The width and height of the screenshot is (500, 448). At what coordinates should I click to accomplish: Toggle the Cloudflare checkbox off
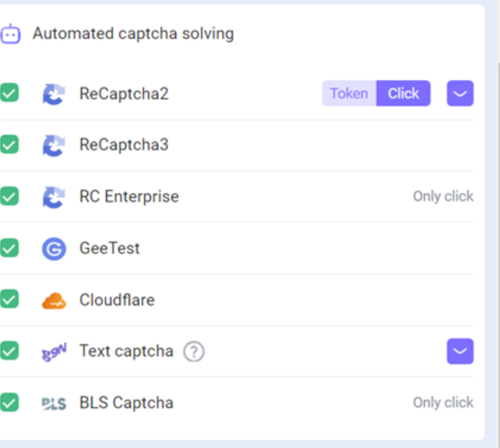point(9,300)
